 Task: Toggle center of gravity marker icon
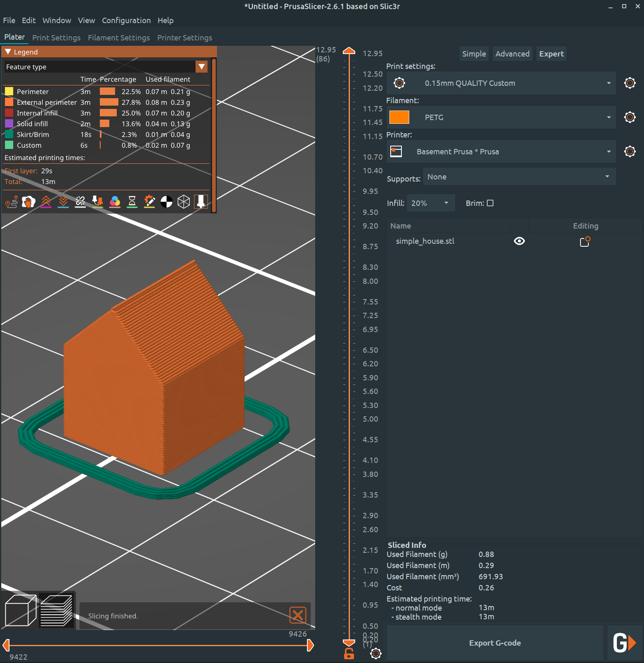[x=166, y=202]
